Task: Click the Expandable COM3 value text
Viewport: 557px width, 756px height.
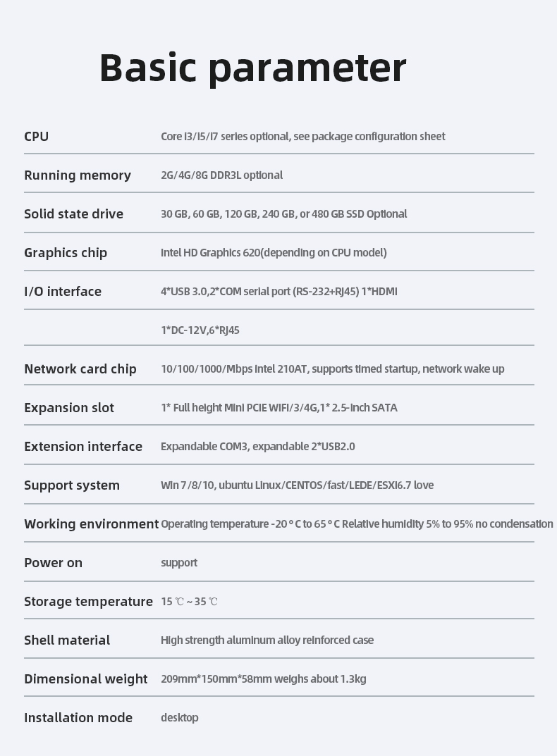Action: point(257,446)
